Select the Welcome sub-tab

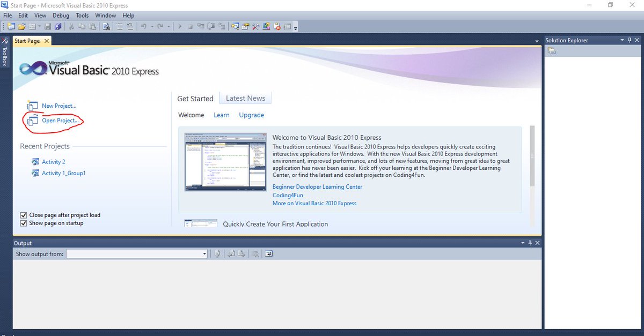click(x=191, y=115)
